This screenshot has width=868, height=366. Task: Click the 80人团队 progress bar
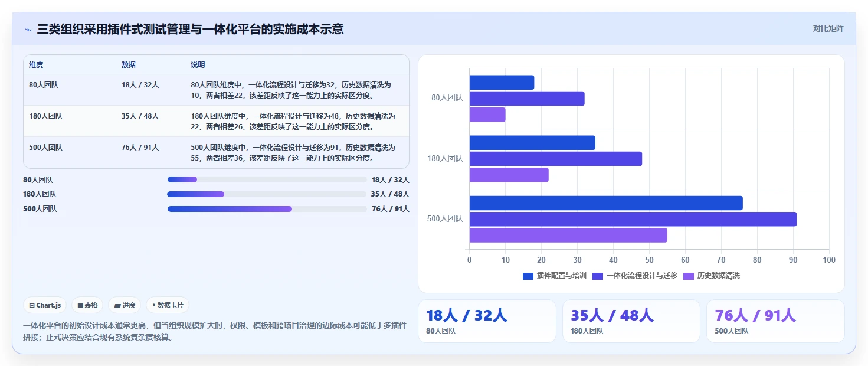coord(267,179)
